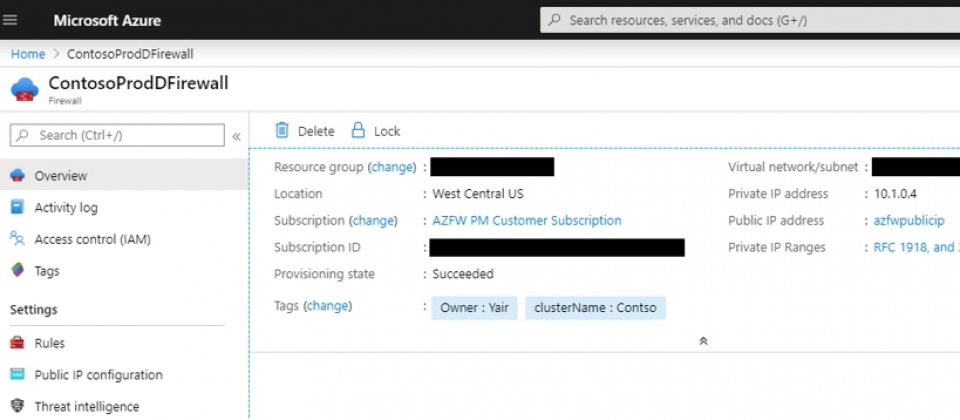The height and width of the screenshot is (420, 960).
Task: Collapse the sidebar with double chevron
Action: click(x=236, y=136)
